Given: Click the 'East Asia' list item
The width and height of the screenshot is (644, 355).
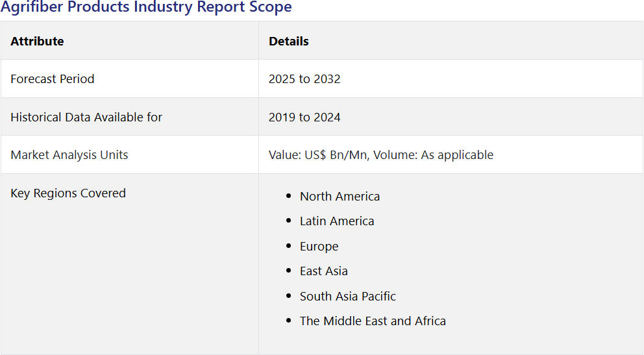Looking at the screenshot, I should click(x=324, y=271).
